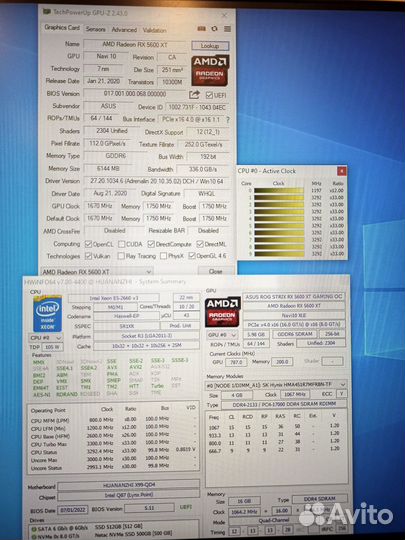Click the core 9 clock bar
This screenshot has width=405, height=540.
279,254
